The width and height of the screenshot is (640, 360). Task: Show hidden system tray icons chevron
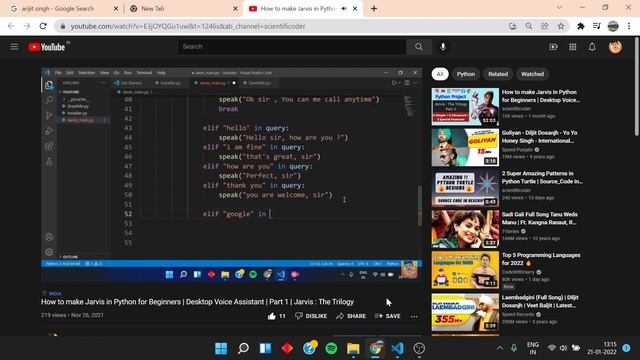coord(500,348)
